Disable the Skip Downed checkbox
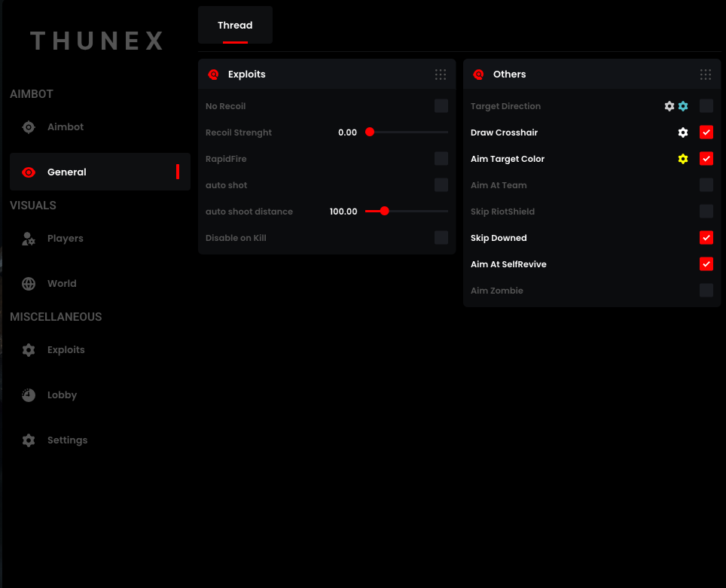The image size is (726, 588). (x=706, y=237)
